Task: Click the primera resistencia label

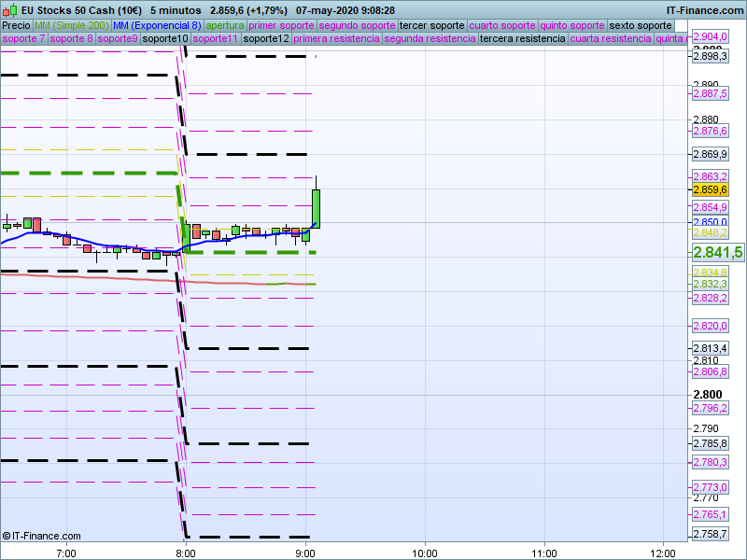Action: (335, 39)
